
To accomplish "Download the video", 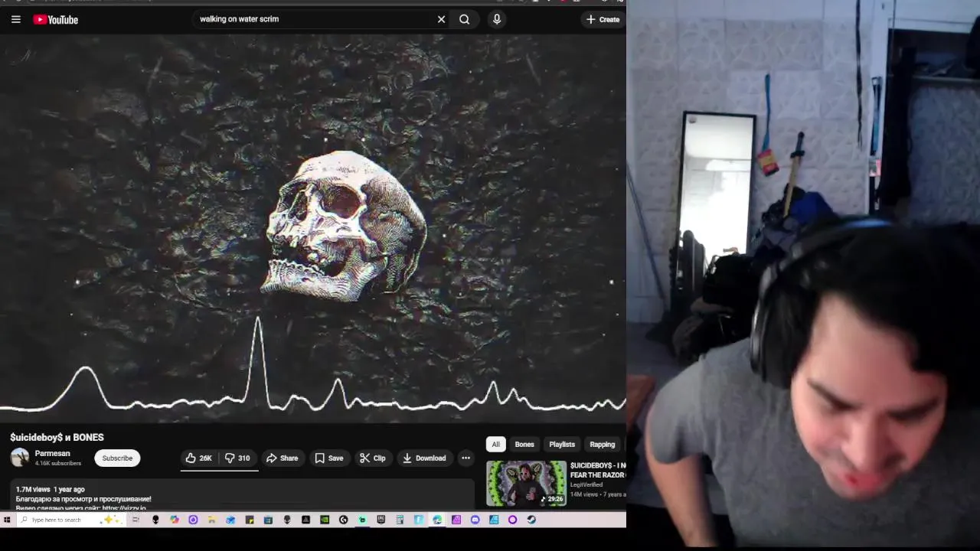I will click(424, 458).
